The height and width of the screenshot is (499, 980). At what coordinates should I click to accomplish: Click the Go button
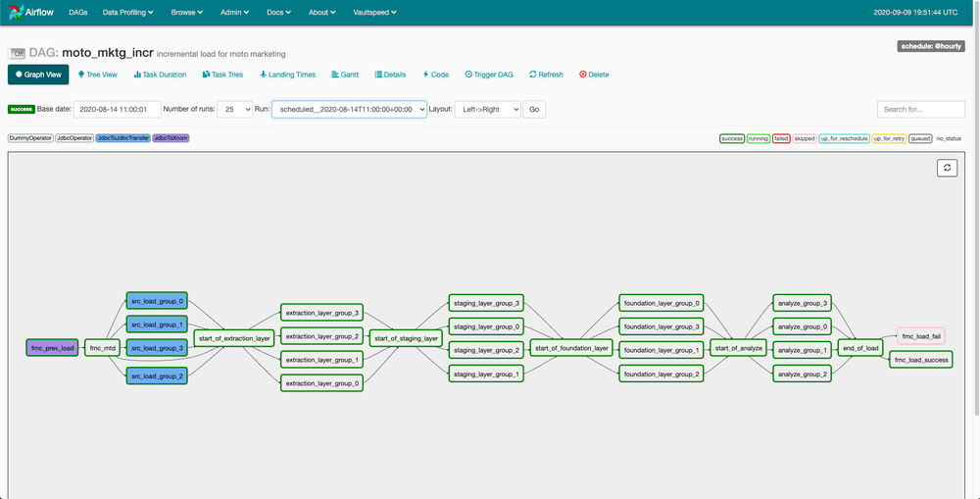pyautogui.click(x=534, y=110)
